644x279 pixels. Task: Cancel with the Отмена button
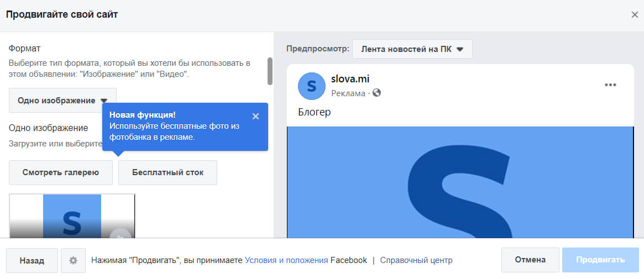click(x=530, y=260)
